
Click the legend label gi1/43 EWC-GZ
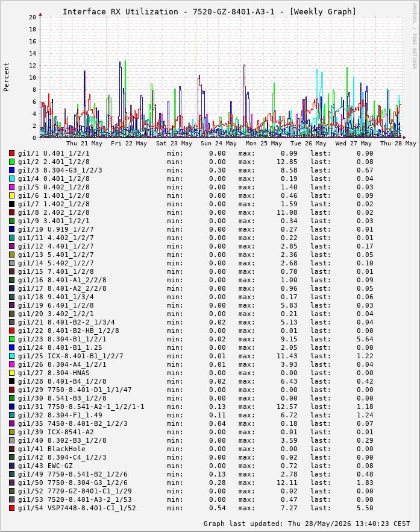(45, 466)
